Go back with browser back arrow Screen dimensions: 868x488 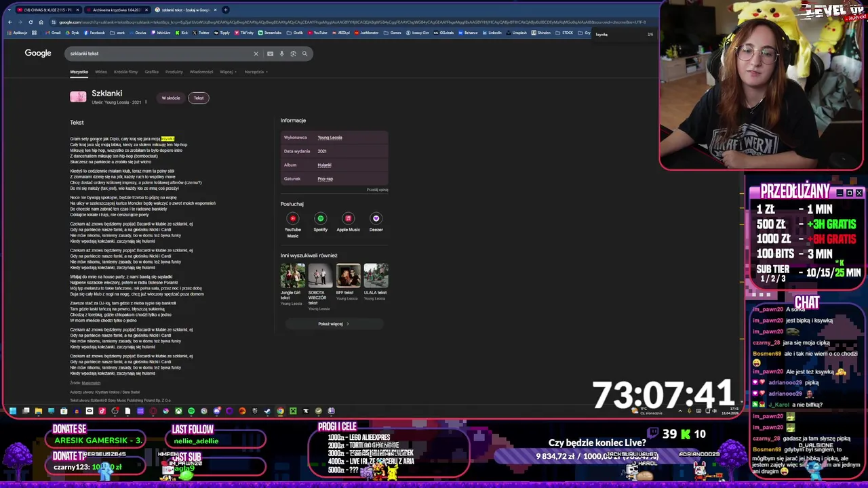(x=9, y=22)
